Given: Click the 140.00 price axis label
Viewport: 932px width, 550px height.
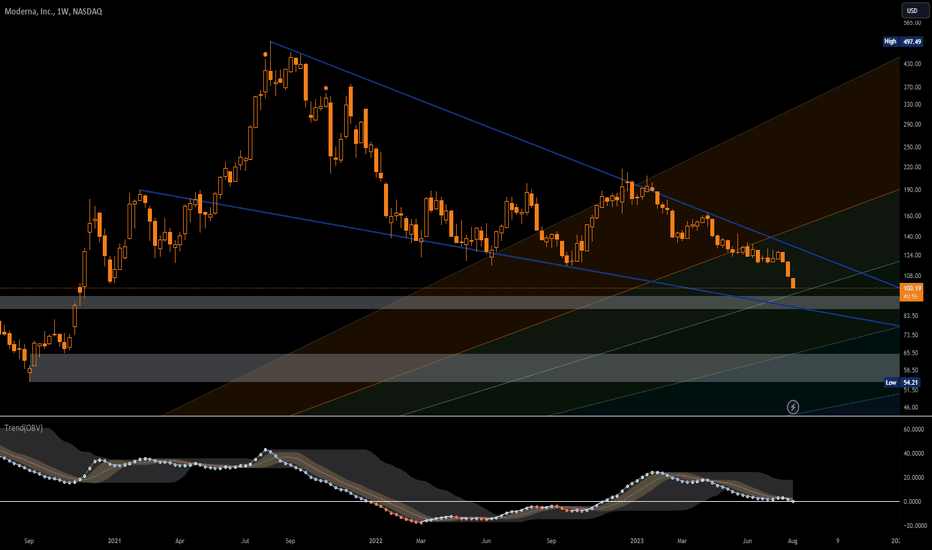Looking at the screenshot, I should [x=912, y=237].
